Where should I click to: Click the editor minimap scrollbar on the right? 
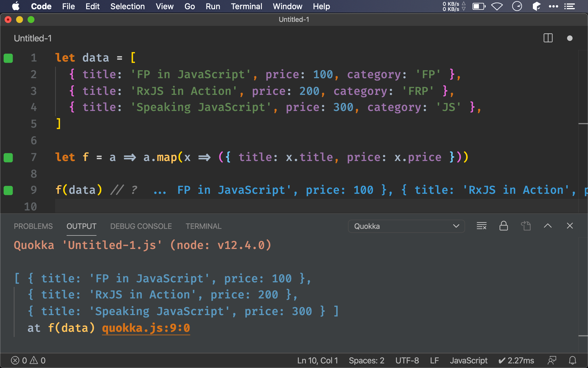(x=583, y=132)
